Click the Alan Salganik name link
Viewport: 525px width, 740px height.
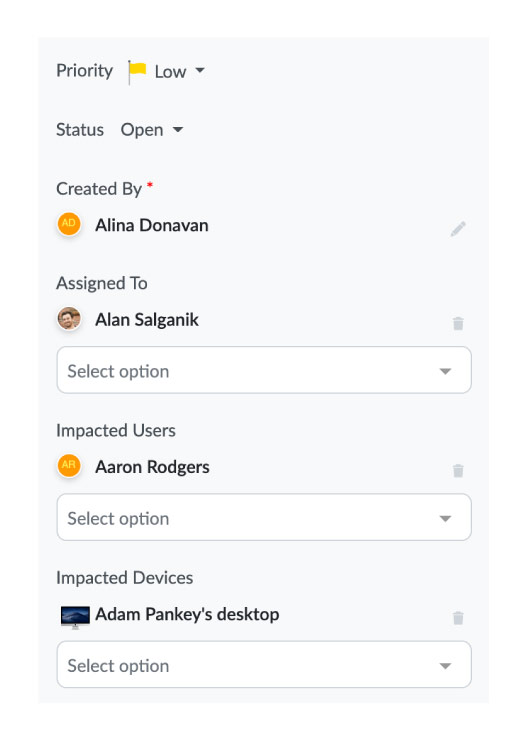tap(147, 320)
